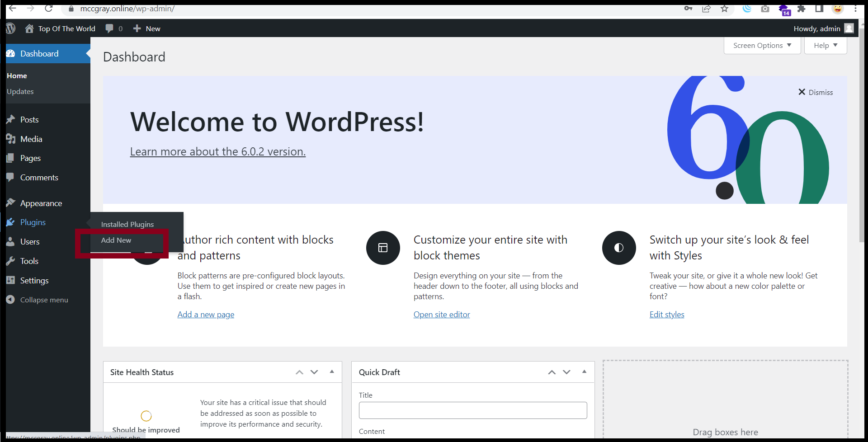Expand the Screen Options dropdown
Screen dimensions: 868x442
(762, 45)
